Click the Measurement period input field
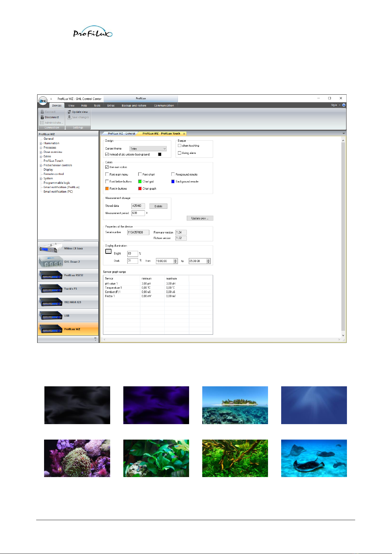Image resolution: width=392 pixels, height=554 pixels. pos(138,213)
